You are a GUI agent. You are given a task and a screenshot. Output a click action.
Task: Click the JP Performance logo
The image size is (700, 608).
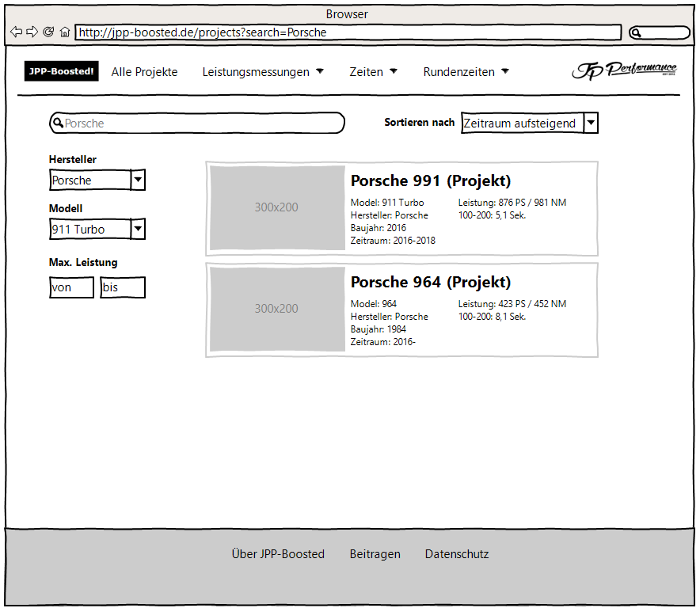point(624,71)
